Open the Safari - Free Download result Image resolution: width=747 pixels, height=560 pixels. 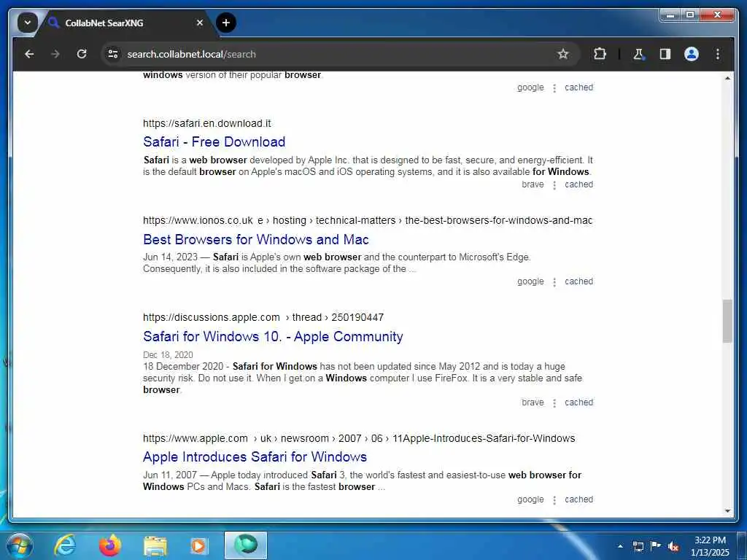(214, 142)
